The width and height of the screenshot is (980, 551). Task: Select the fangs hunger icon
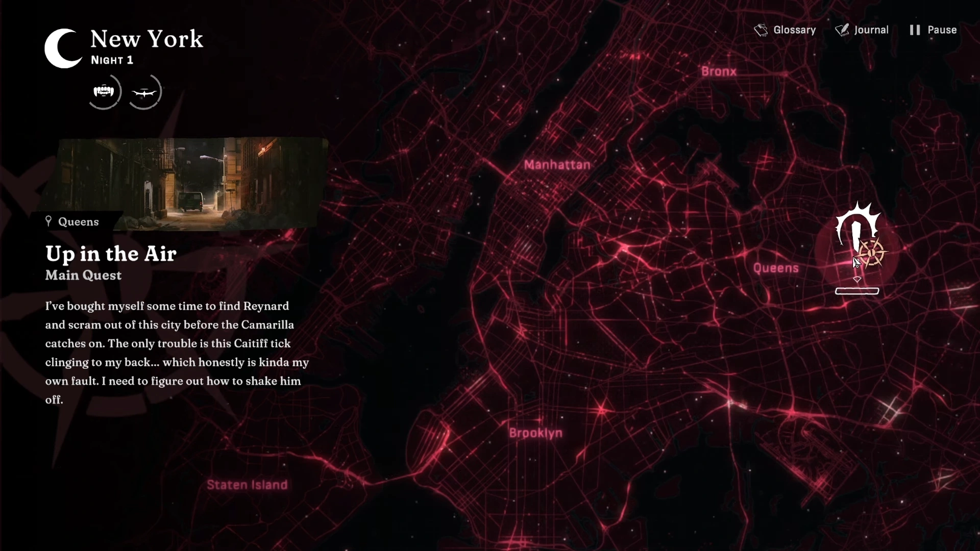click(104, 92)
